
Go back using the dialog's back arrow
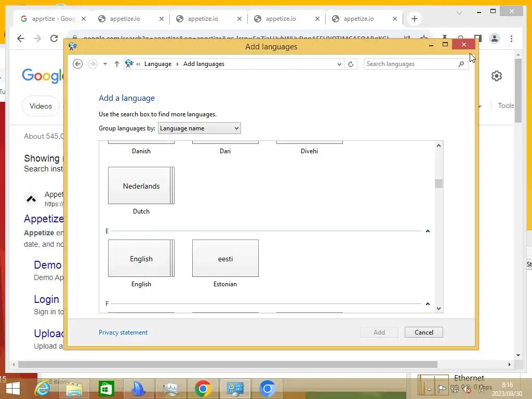(78, 64)
